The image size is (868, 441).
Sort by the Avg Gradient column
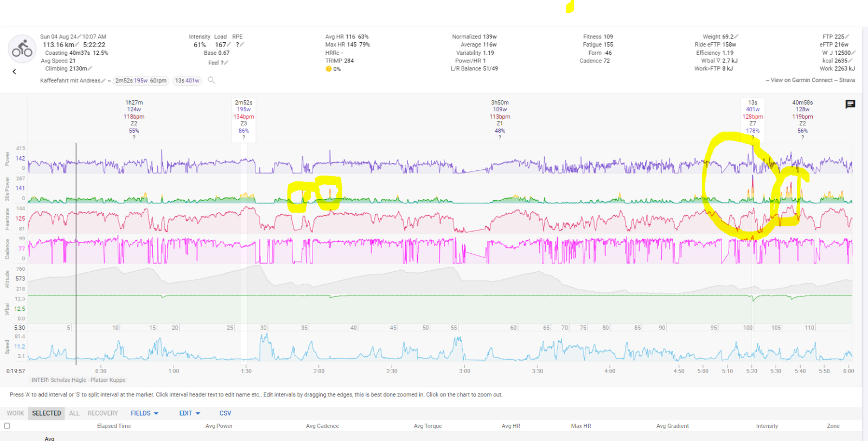(x=673, y=426)
